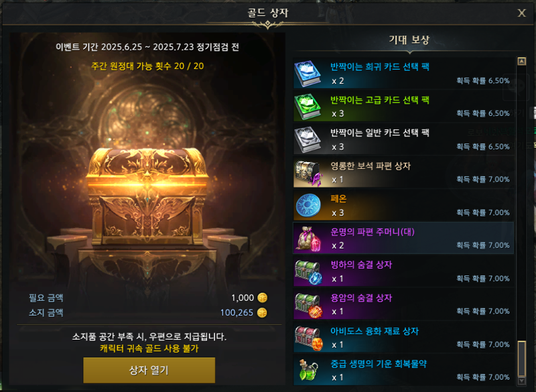Select the green life potion icon
The height and width of the screenshot is (392, 536).
(x=308, y=371)
